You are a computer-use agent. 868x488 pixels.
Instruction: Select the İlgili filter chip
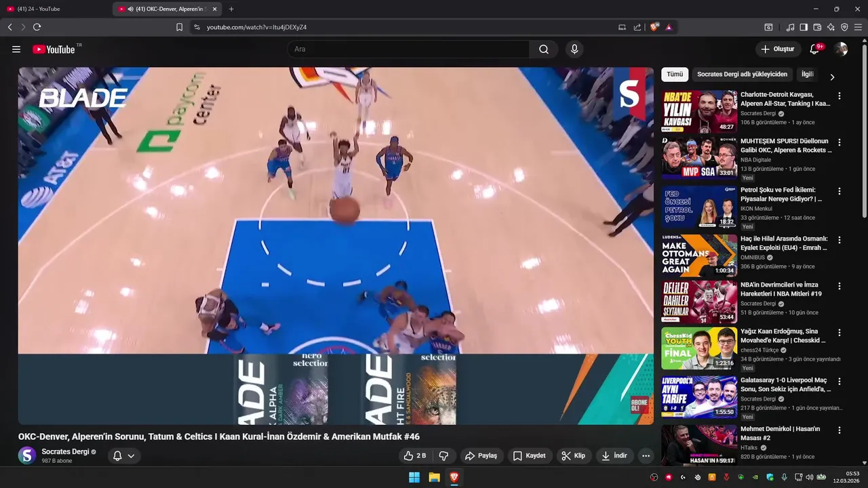point(807,75)
